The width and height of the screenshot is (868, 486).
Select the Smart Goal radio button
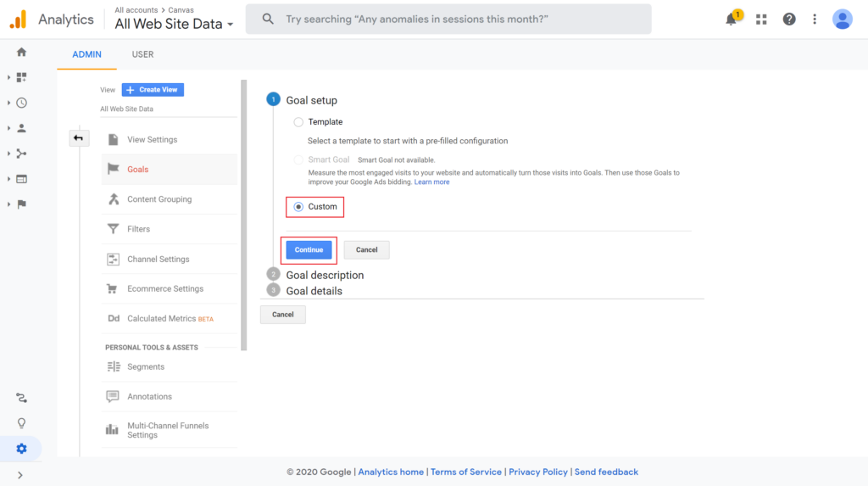point(298,159)
